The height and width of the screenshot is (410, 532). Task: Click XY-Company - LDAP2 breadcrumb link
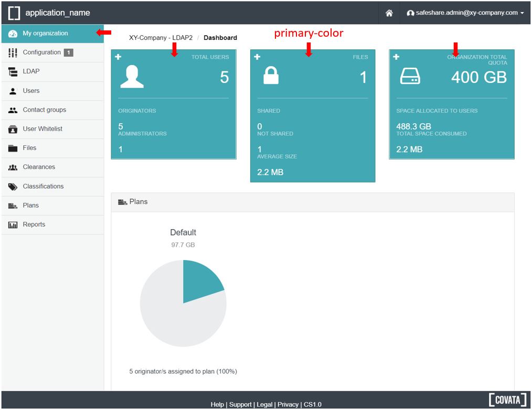coord(161,38)
